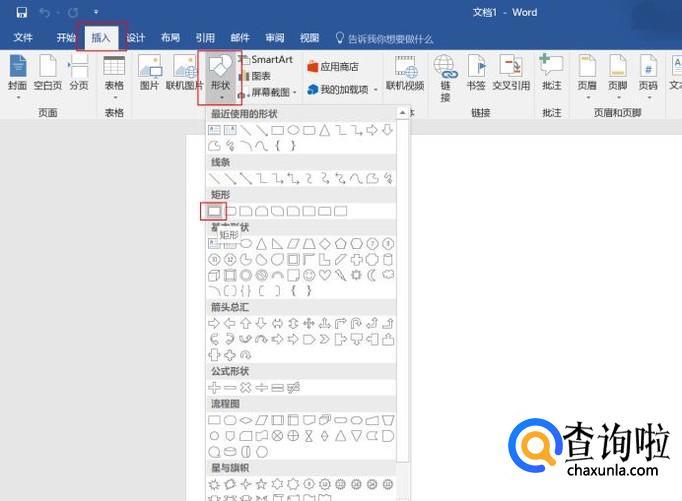Image resolution: width=682 pixels, height=501 pixels.
Task: Switch to the 设计 tab
Action: click(135, 38)
